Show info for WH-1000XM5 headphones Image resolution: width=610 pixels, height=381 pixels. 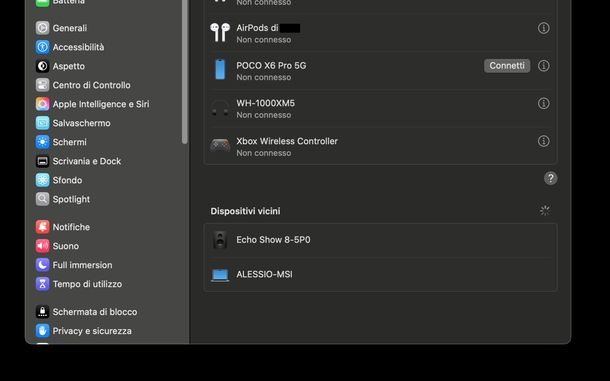click(x=543, y=104)
